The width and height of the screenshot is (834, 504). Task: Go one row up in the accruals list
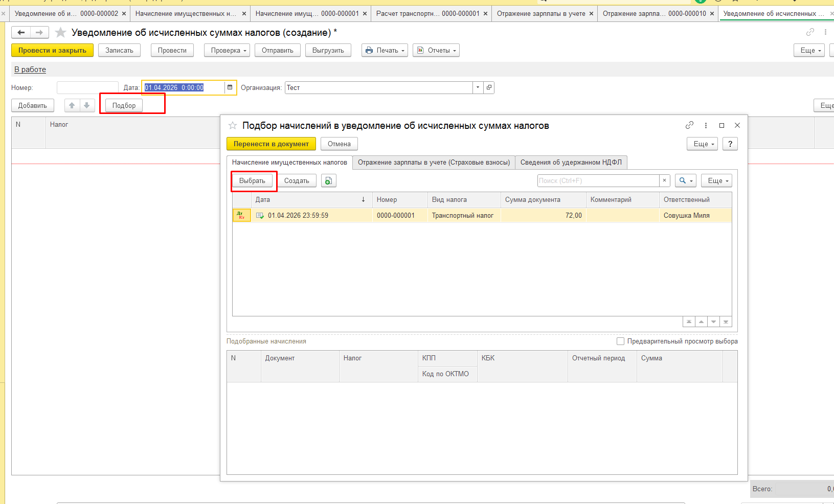(702, 322)
